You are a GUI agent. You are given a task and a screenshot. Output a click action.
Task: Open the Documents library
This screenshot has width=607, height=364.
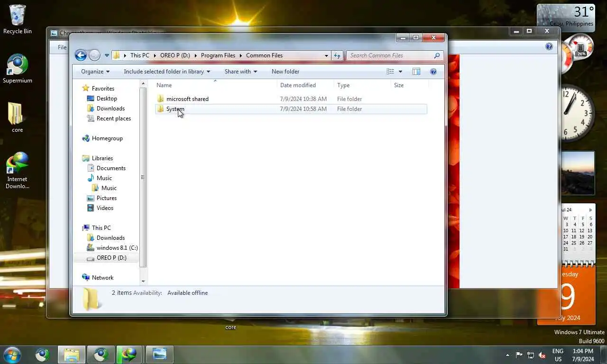(111, 168)
